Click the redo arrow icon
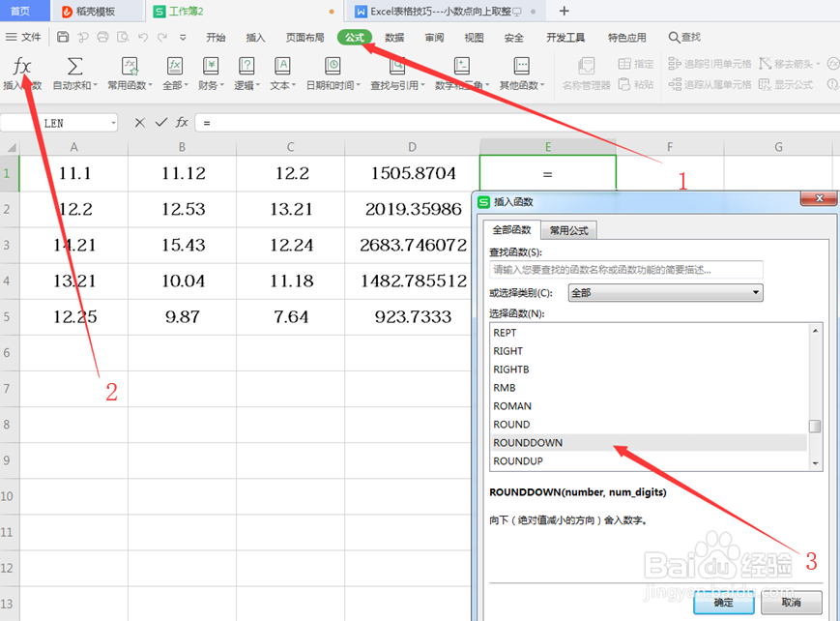Viewport: 840px width, 621px height. tap(162, 37)
